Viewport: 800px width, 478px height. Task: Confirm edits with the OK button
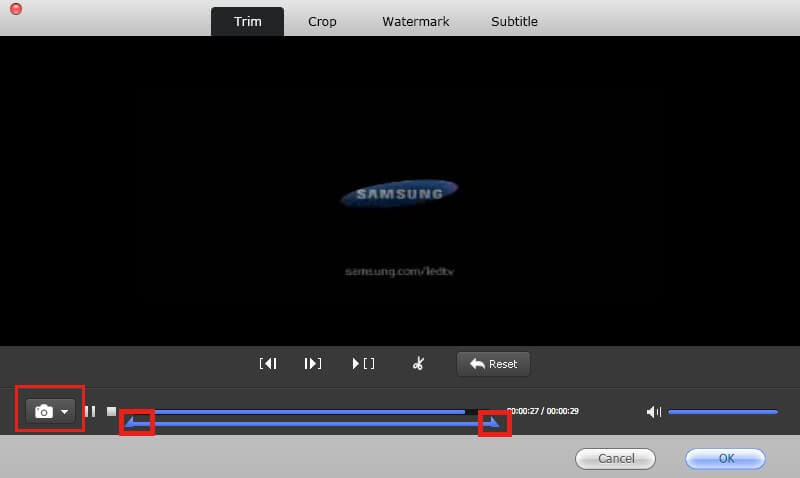(725, 459)
